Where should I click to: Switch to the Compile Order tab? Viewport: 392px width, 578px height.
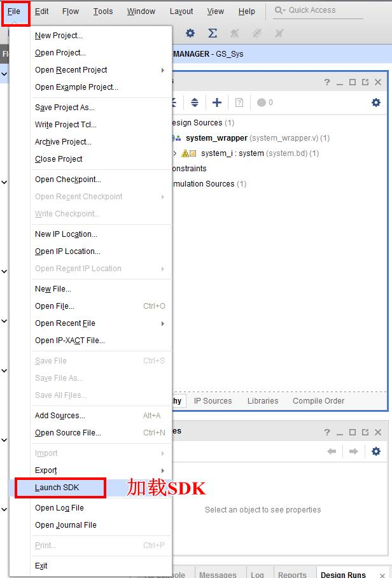pyautogui.click(x=318, y=400)
